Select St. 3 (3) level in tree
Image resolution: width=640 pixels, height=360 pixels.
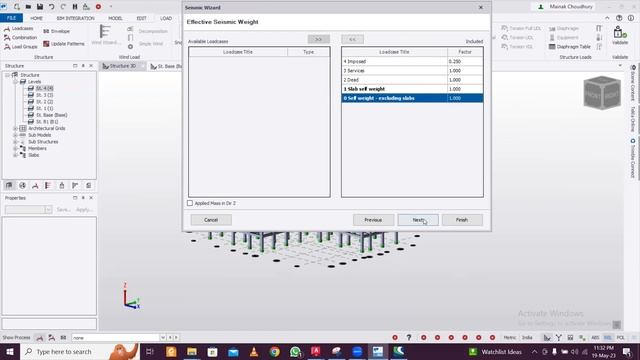click(44, 95)
